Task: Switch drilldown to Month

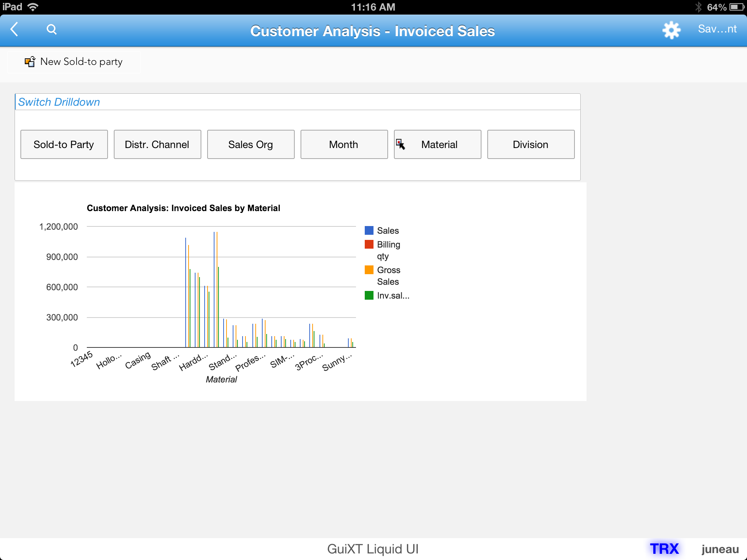Action: pos(344,144)
